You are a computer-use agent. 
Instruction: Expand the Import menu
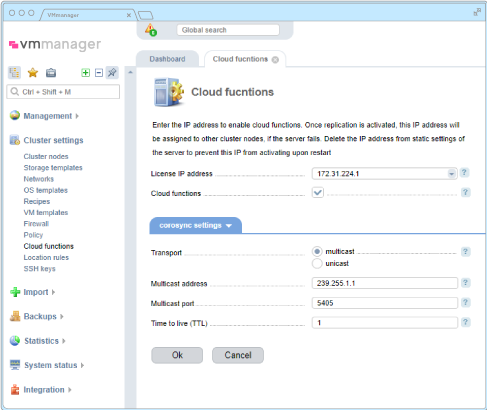[53, 292]
